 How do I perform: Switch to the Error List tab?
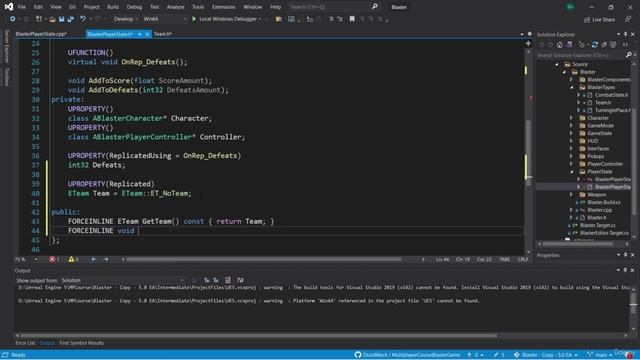click(25, 343)
